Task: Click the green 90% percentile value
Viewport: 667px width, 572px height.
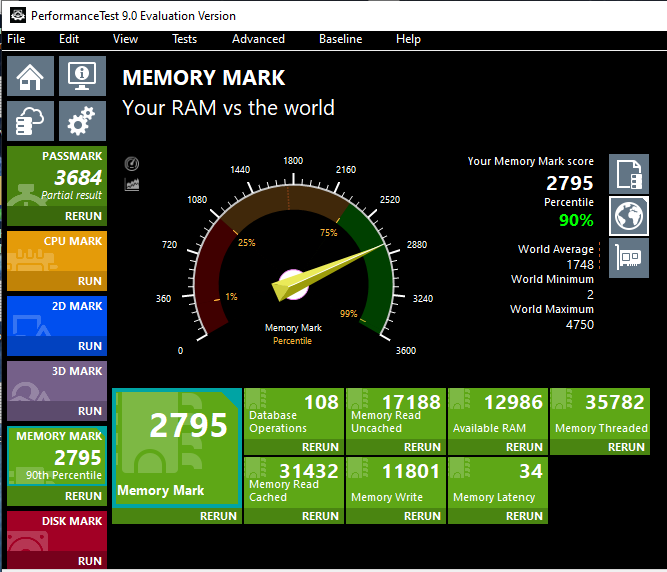Action: pyautogui.click(x=576, y=220)
